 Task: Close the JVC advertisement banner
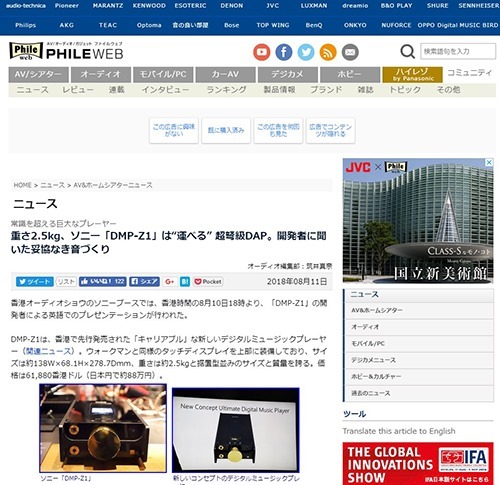[489, 162]
